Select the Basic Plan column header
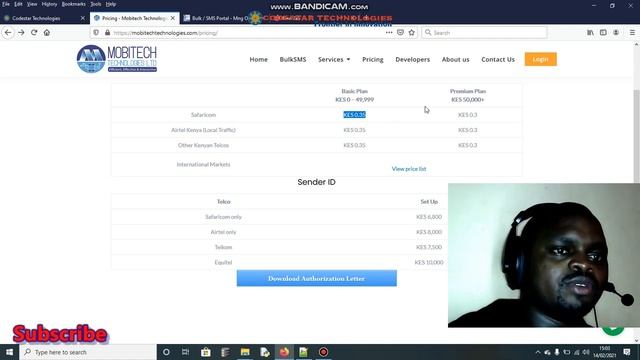640x360 pixels. [x=354, y=95]
